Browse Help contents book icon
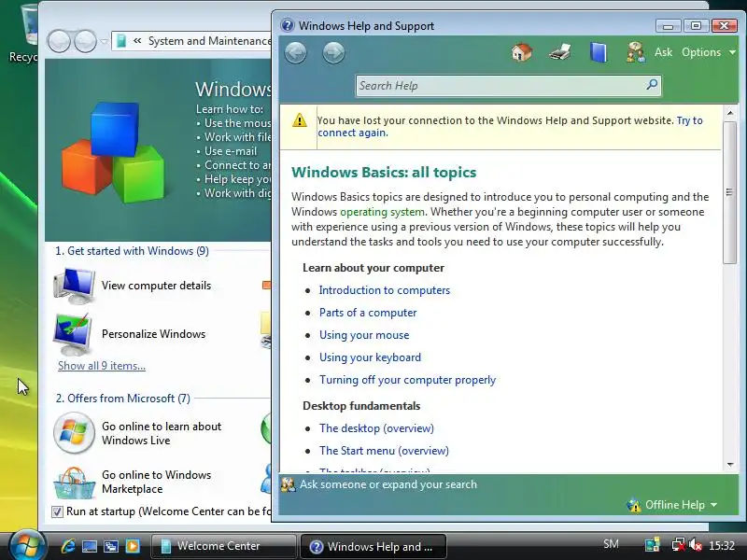Screen dimensions: 747x560 point(598,52)
